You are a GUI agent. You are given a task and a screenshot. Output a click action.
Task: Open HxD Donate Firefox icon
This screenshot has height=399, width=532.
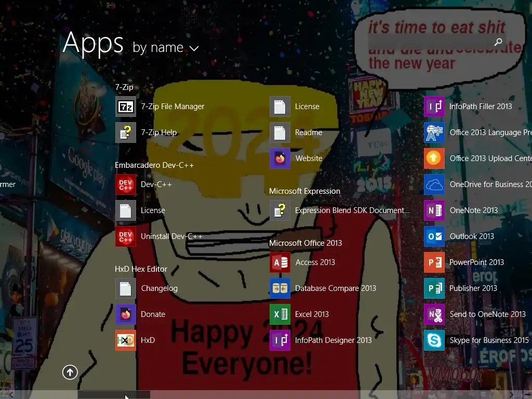pos(126,314)
